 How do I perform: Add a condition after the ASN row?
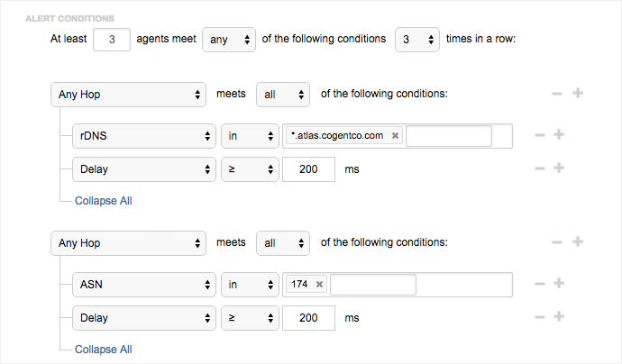(559, 284)
